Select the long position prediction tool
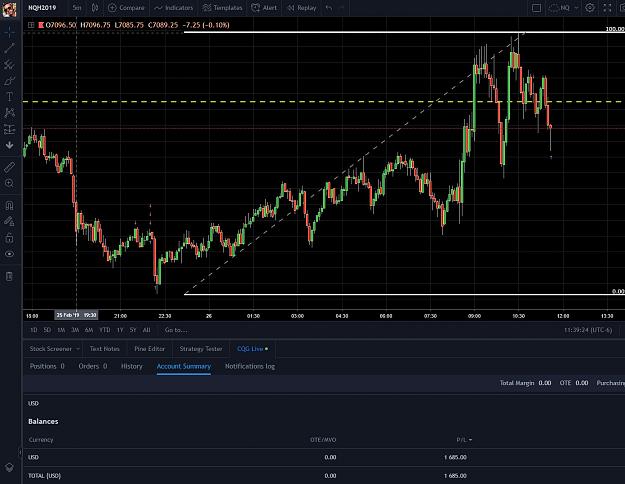This screenshot has width=625, height=484. pos(10,129)
